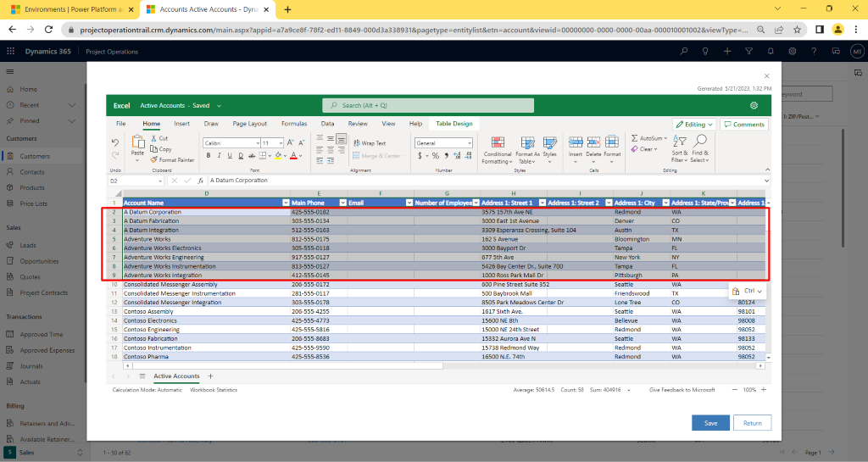The width and height of the screenshot is (868, 462).
Task: Click the Sort & Filter icon
Action: pyautogui.click(x=679, y=140)
